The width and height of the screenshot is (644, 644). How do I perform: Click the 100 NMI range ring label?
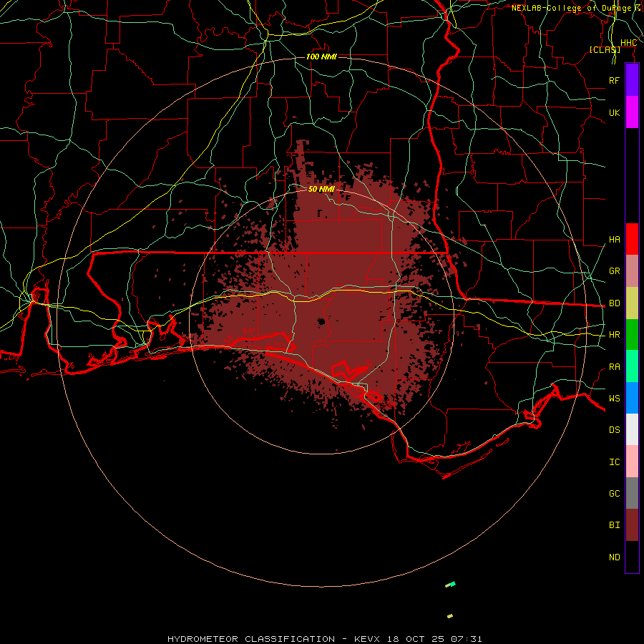click(x=321, y=57)
